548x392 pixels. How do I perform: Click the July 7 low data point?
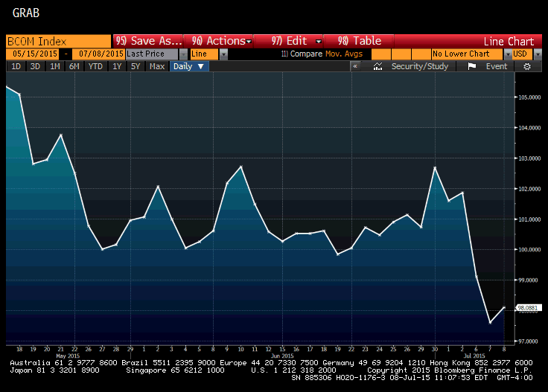click(491, 323)
